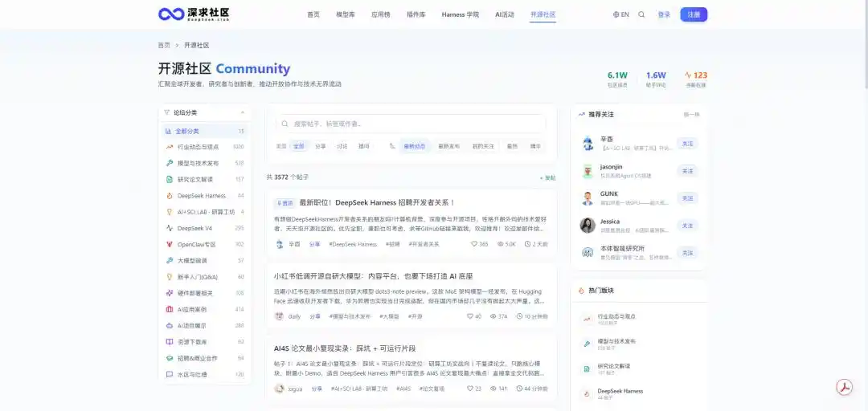This screenshot has height=411, width=868.
Task: Click the 硬件部署相关 icon in sidebar
Action: 170,293
